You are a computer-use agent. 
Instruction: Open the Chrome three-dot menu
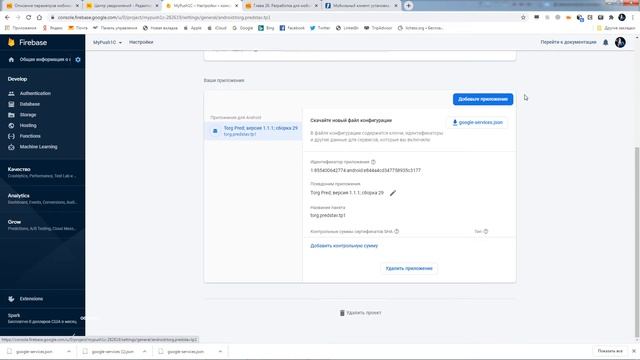tap(633, 18)
